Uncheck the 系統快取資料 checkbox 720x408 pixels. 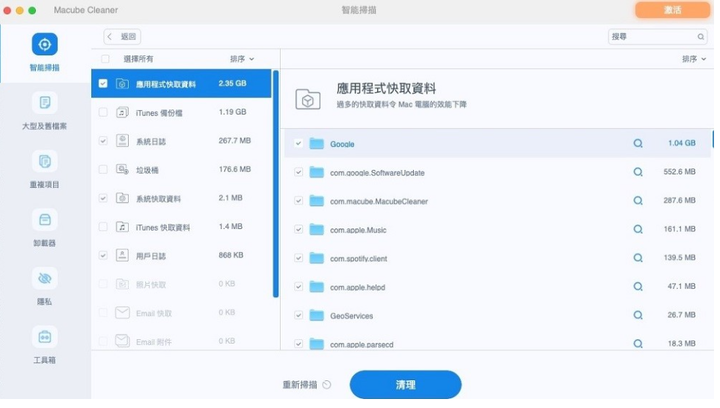click(x=103, y=198)
